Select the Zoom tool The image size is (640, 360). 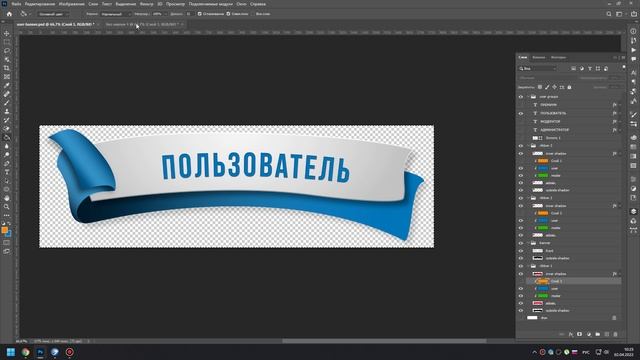click(7, 207)
